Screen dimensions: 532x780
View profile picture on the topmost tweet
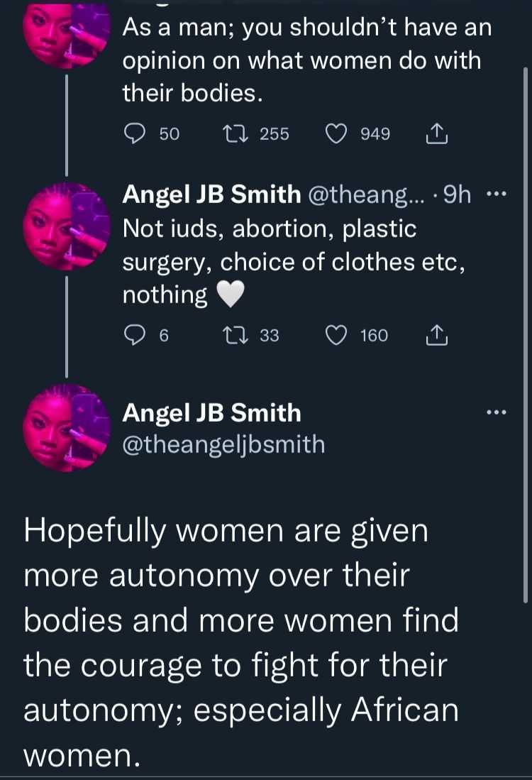tap(67, 35)
